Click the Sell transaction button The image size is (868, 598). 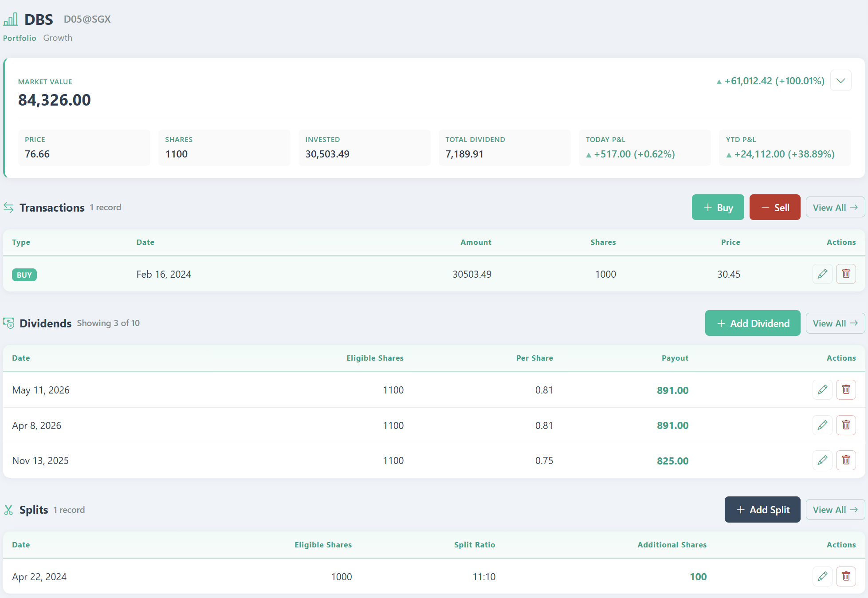click(775, 207)
